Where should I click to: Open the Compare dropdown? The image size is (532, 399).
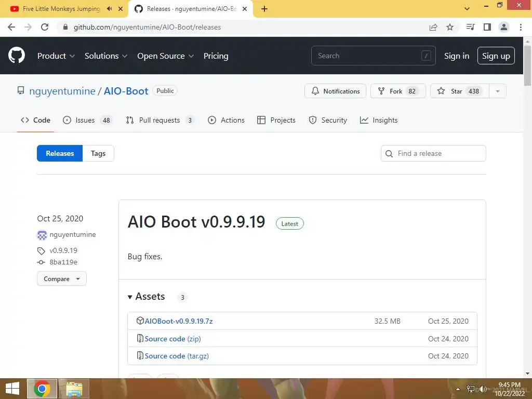[62, 278]
